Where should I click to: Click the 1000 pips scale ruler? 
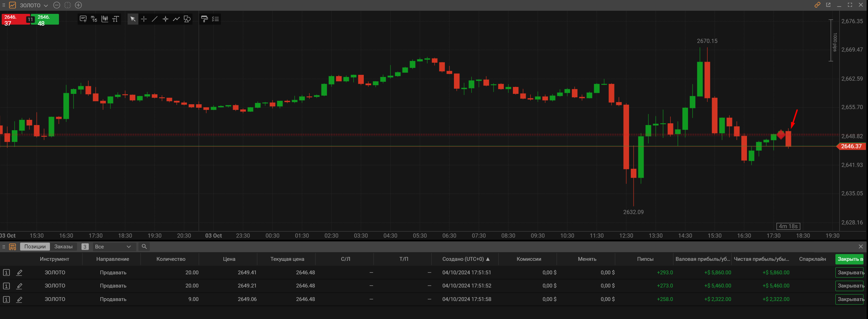coord(832,41)
